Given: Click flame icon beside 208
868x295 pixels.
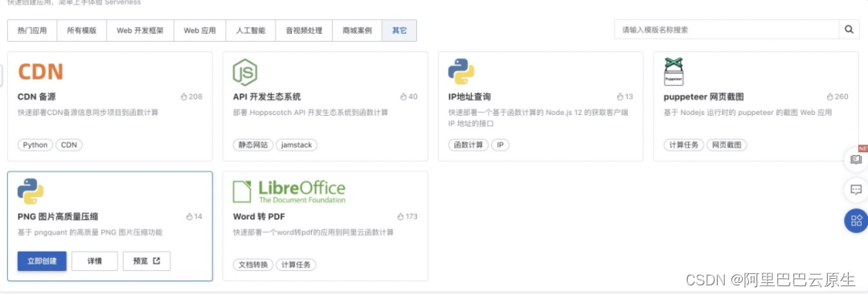Looking at the screenshot, I should tap(184, 96).
